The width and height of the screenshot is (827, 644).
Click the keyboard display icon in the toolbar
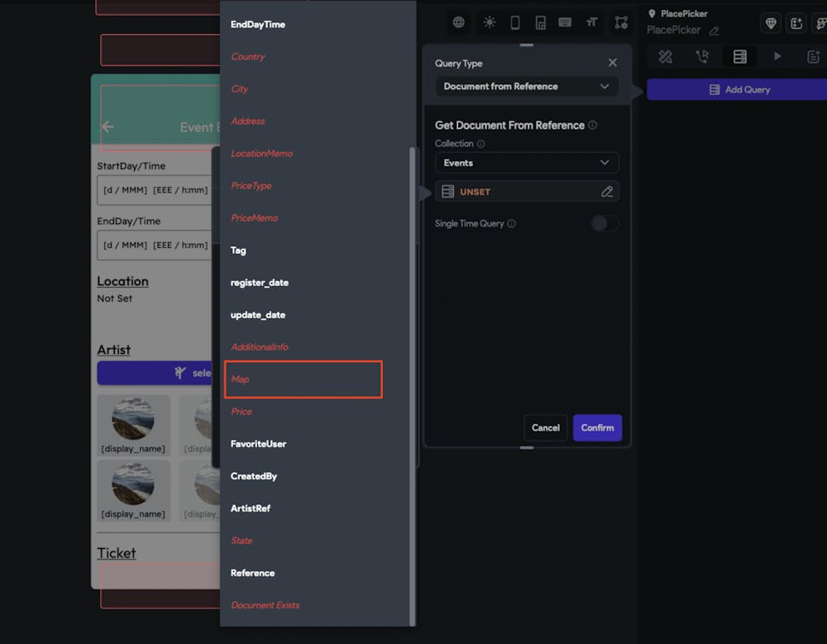click(x=565, y=22)
